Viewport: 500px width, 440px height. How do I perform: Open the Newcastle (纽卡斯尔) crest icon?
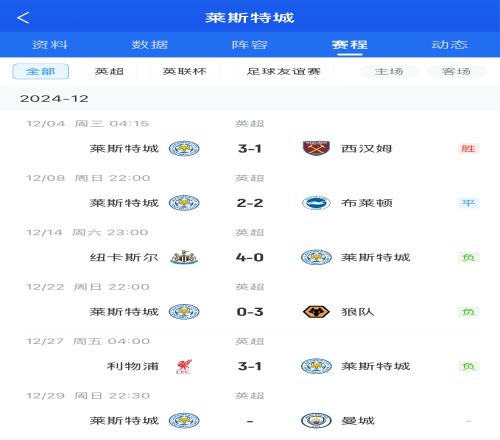(184, 257)
